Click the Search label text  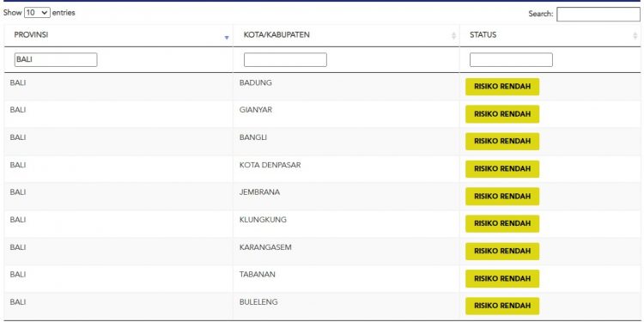[x=541, y=14]
